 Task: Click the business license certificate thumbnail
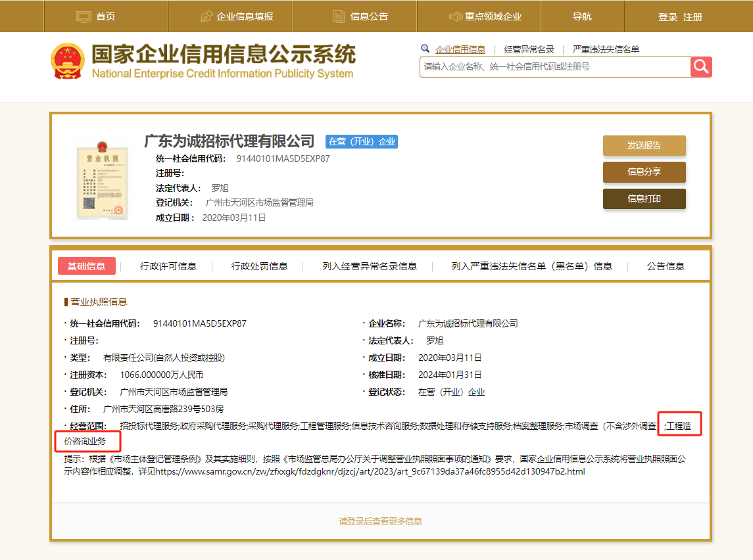(103, 180)
